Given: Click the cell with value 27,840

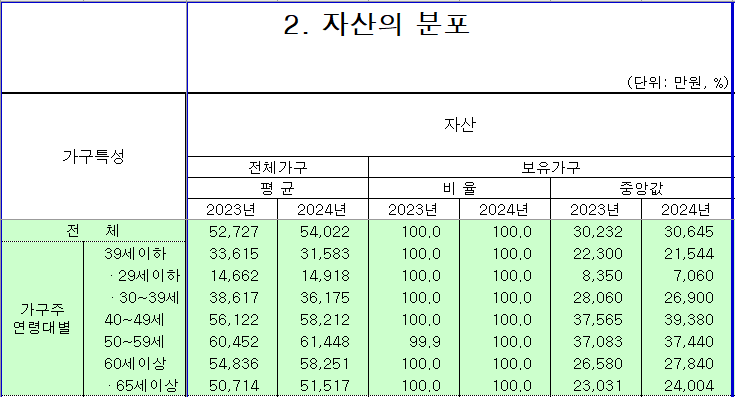Looking at the screenshot, I should point(687,364).
